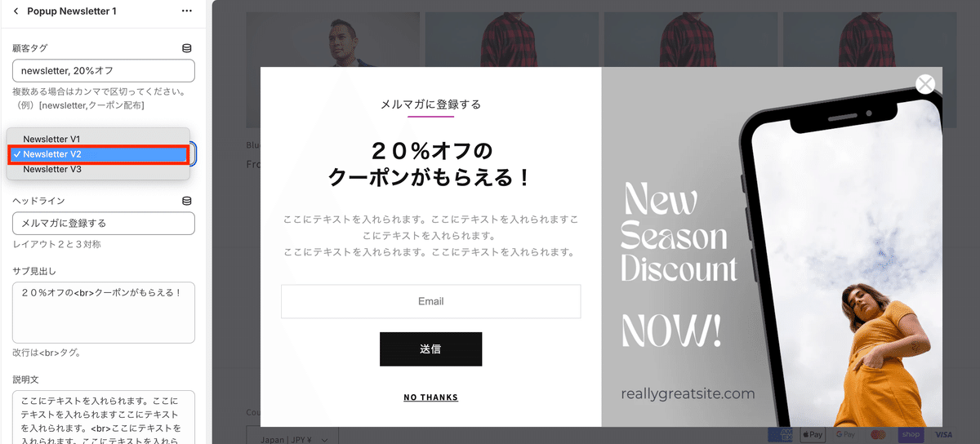Click the dynamic source icon next to 顧客タグ
Viewport: 980px width, 444px height.
[187, 49]
